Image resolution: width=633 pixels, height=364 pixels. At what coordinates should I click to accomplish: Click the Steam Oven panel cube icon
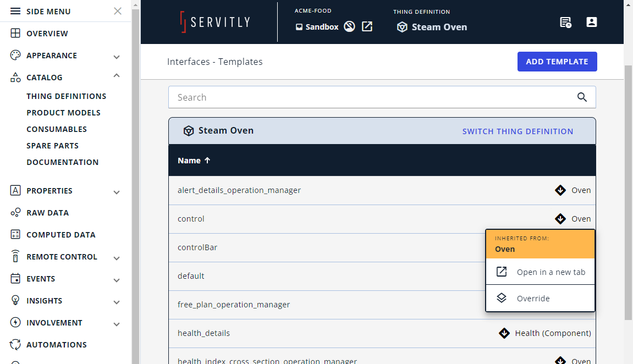pos(189,131)
